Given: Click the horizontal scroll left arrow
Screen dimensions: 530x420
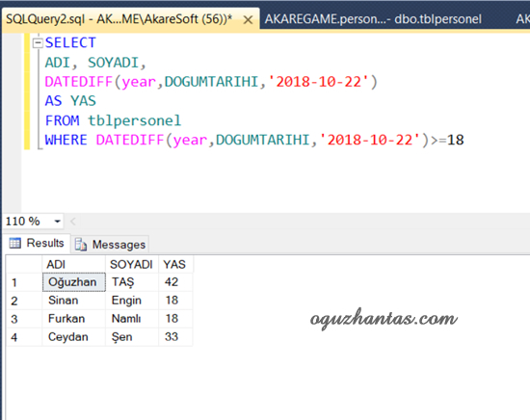Looking at the screenshot, I should 73,222.
